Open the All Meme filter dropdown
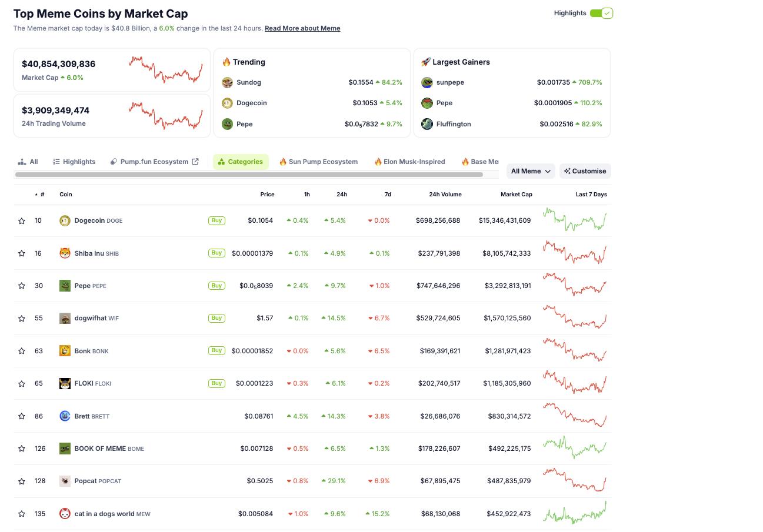This screenshot has height=532, width=763. [x=529, y=171]
